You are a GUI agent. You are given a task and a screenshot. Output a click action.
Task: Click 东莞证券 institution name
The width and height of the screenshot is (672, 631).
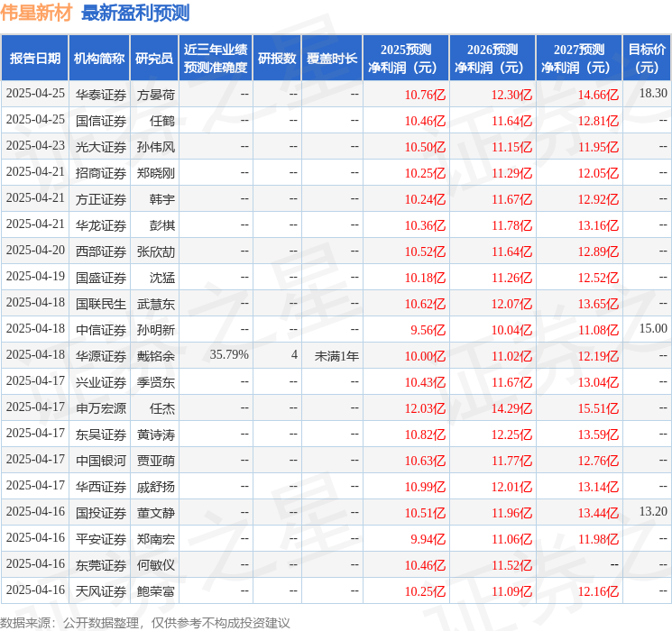pos(101,564)
